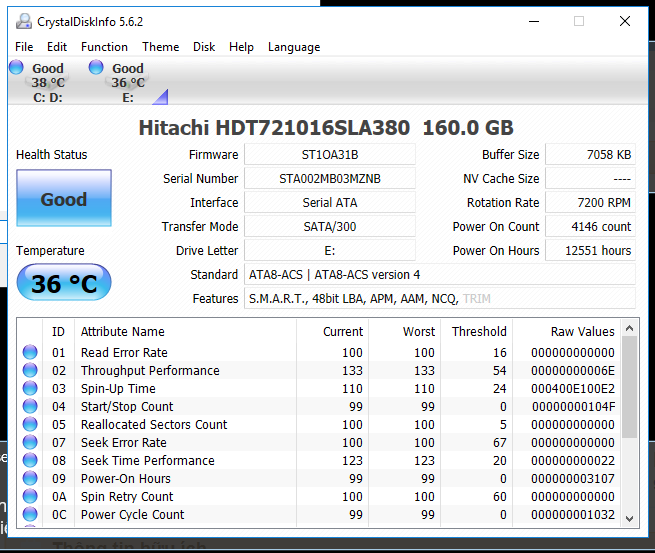Viewport: 655px width, 553px height.
Task: Click raw value 000000003107
Action: (573, 478)
